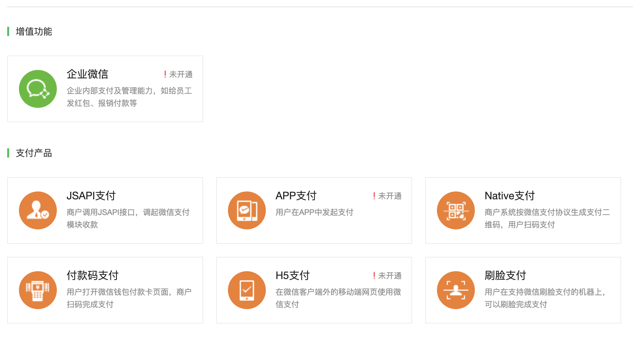
Task: Click 用户在APP中发起支付 description
Action: pyautogui.click(x=314, y=212)
